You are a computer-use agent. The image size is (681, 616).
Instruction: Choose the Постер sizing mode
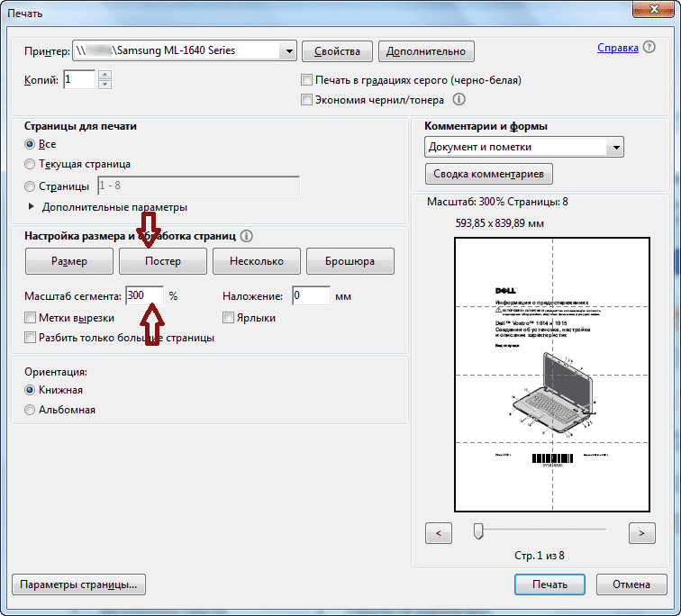coord(163,261)
